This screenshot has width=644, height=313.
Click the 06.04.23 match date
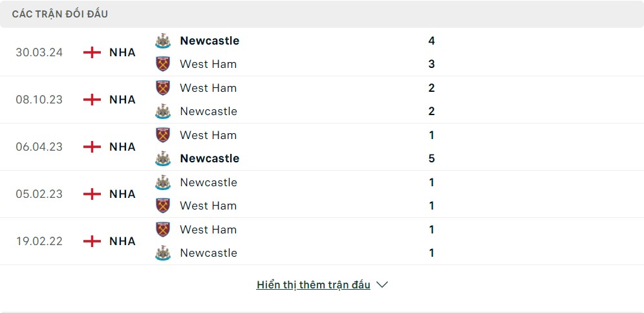[x=39, y=147]
